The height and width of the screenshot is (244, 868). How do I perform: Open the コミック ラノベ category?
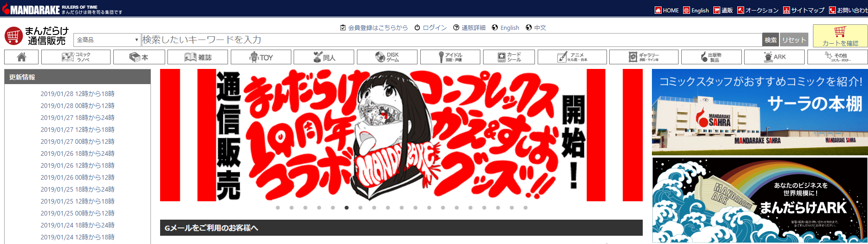tap(76, 57)
